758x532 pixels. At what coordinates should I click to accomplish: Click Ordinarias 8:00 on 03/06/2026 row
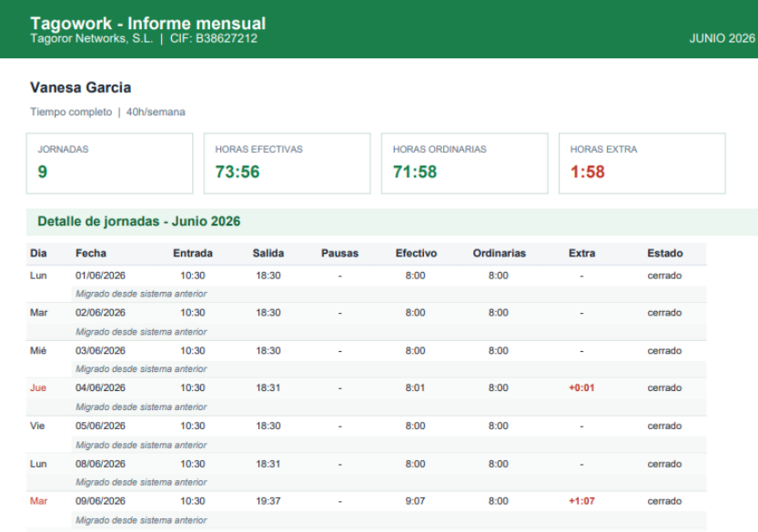499,351
